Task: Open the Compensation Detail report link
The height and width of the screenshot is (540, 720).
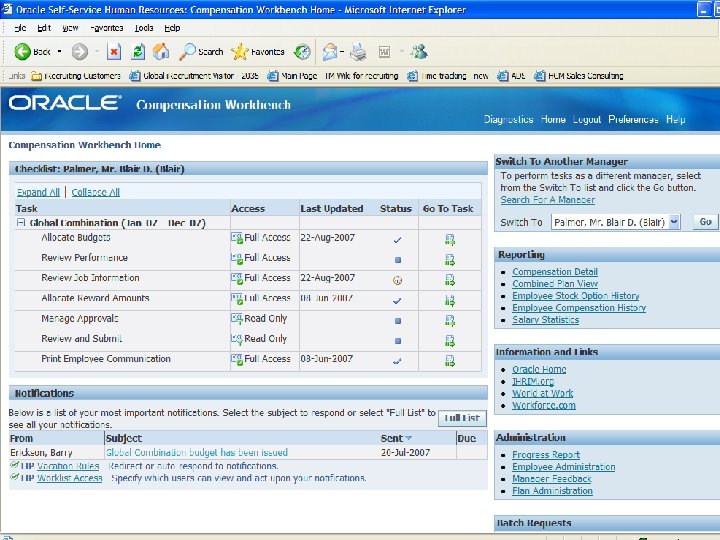Action: coord(555,272)
